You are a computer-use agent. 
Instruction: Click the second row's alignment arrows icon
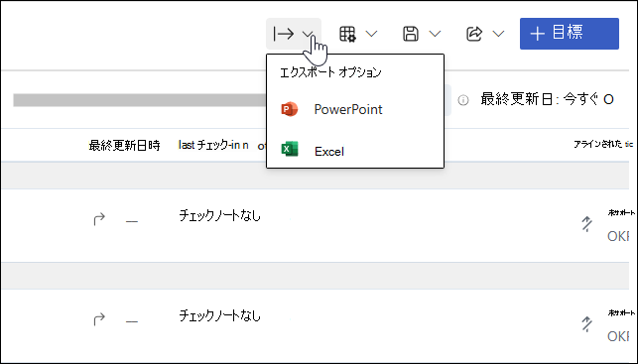click(586, 324)
